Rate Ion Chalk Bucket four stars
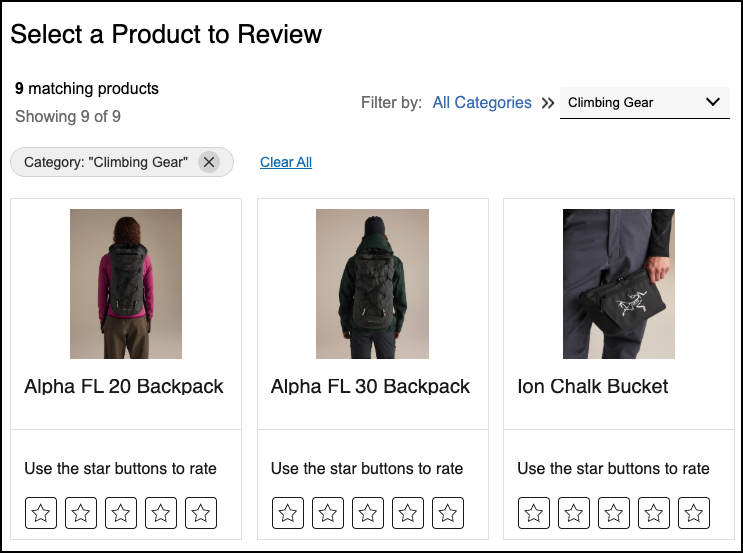Viewport: 743px width, 553px height. point(654,513)
